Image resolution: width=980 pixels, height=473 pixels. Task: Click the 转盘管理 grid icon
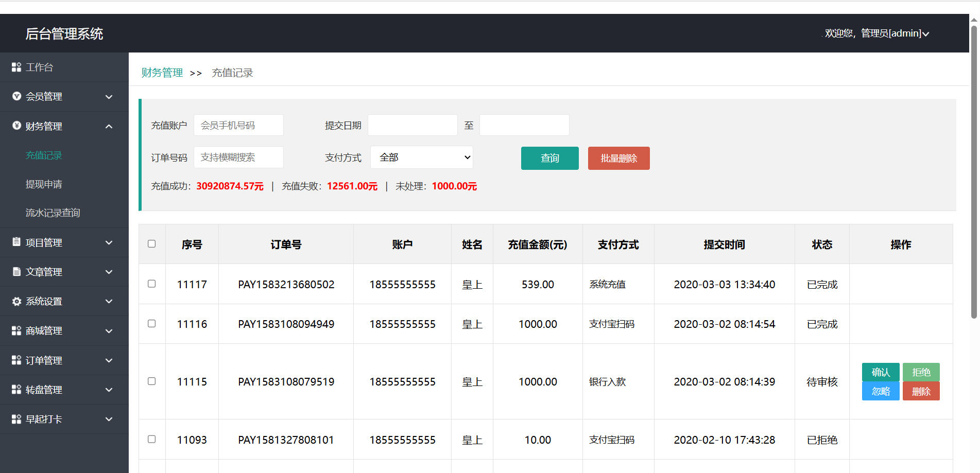(x=16, y=390)
